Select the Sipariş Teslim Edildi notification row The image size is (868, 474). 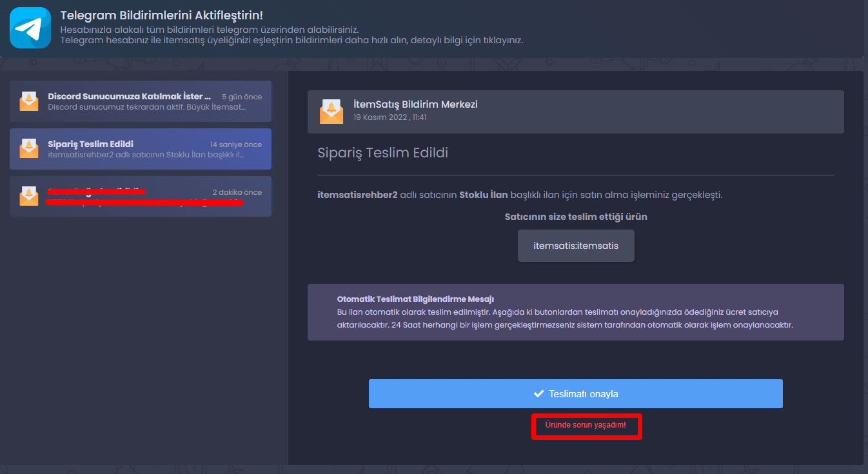tap(141, 149)
